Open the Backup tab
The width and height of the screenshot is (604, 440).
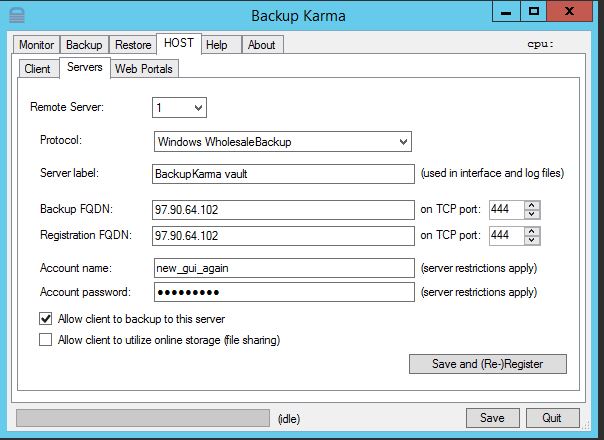pyautogui.click(x=84, y=45)
